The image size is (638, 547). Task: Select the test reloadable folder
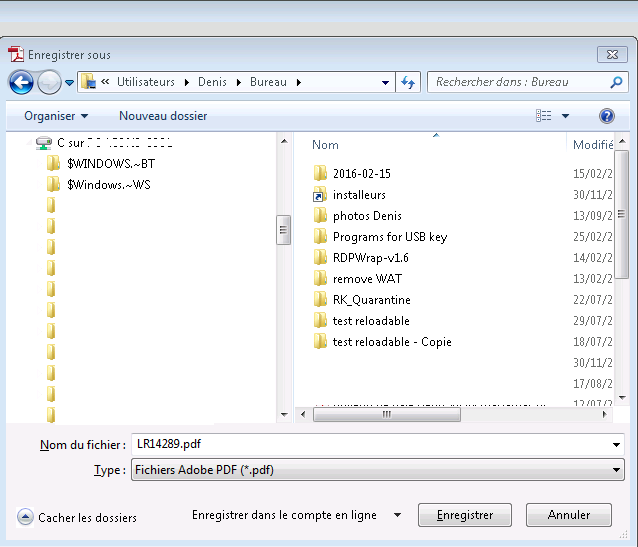(361, 321)
